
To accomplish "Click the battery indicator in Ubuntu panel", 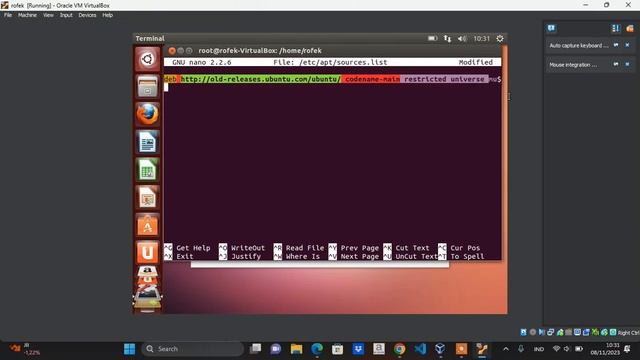I will coord(432,38).
